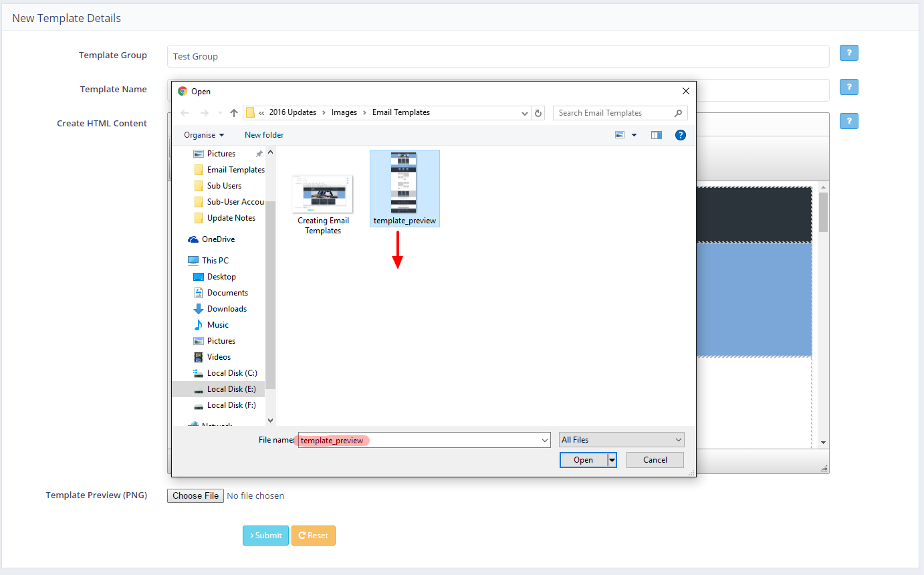Click the change view icon
The width and height of the screenshot is (924, 575).
click(620, 135)
